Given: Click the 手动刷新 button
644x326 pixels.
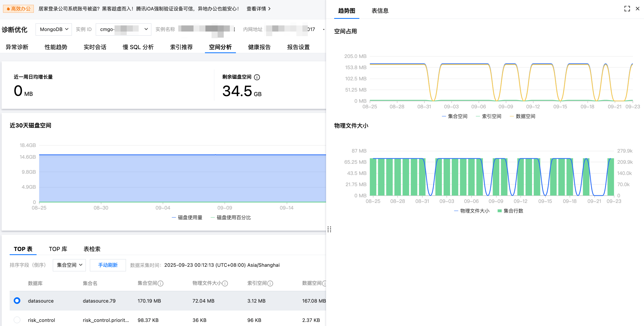Looking at the screenshot, I should [x=108, y=265].
